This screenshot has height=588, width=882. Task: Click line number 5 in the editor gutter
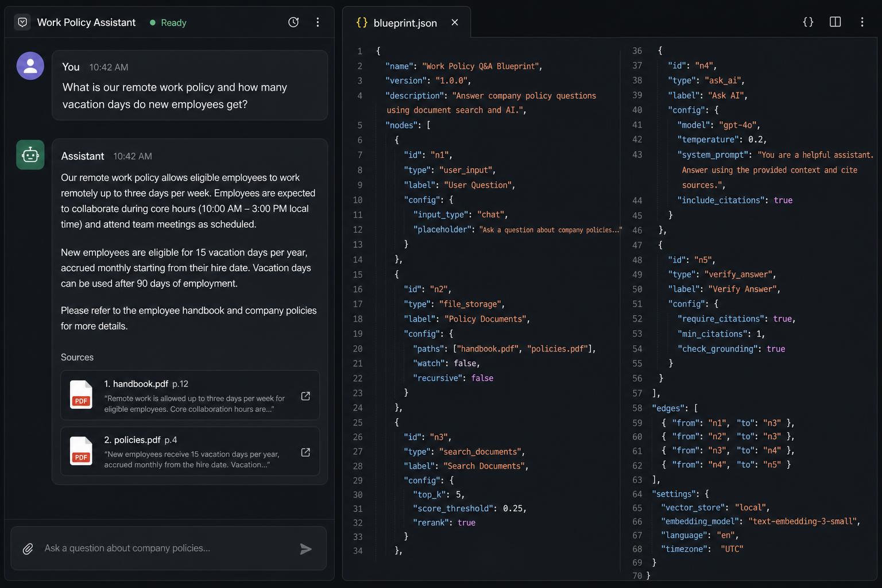tap(359, 125)
